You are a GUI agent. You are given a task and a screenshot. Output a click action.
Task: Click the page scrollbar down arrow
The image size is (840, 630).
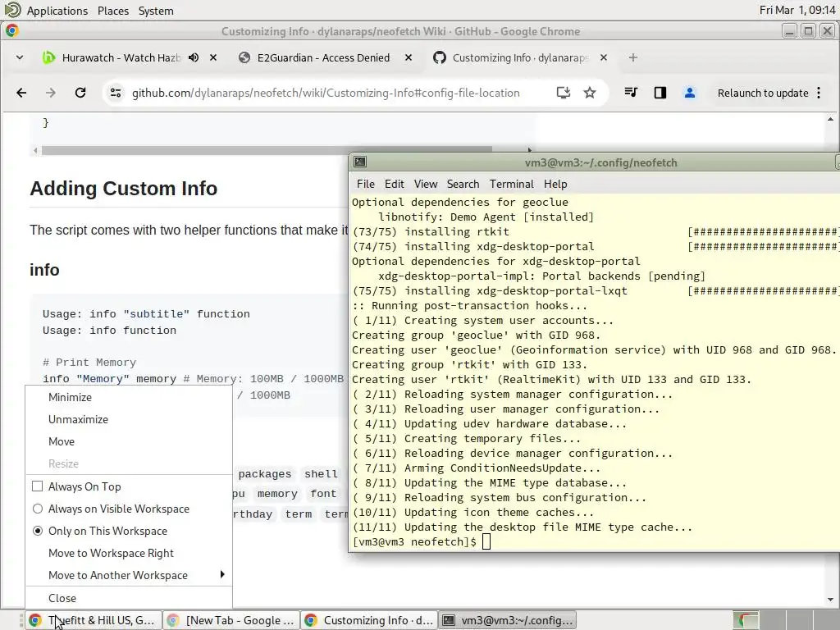tap(830, 600)
